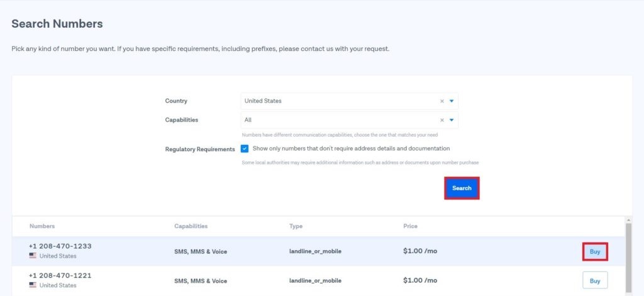Clear the United States country selection
This screenshot has width=644, height=296.
tap(442, 101)
